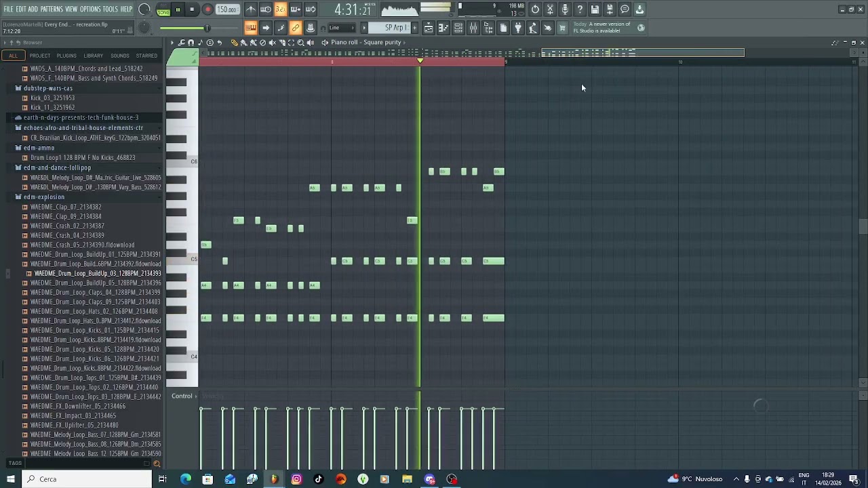Switch to the PROJECT browser tab
868x488 pixels.
point(39,56)
